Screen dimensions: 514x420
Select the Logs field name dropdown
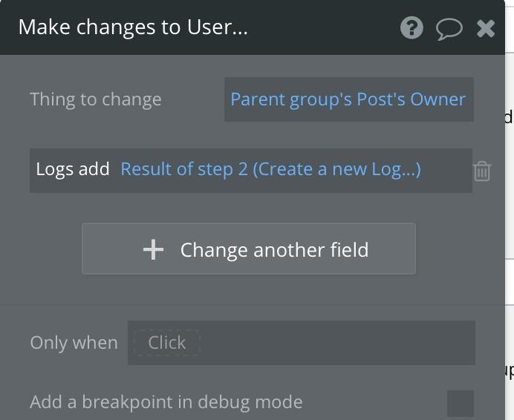coord(56,169)
